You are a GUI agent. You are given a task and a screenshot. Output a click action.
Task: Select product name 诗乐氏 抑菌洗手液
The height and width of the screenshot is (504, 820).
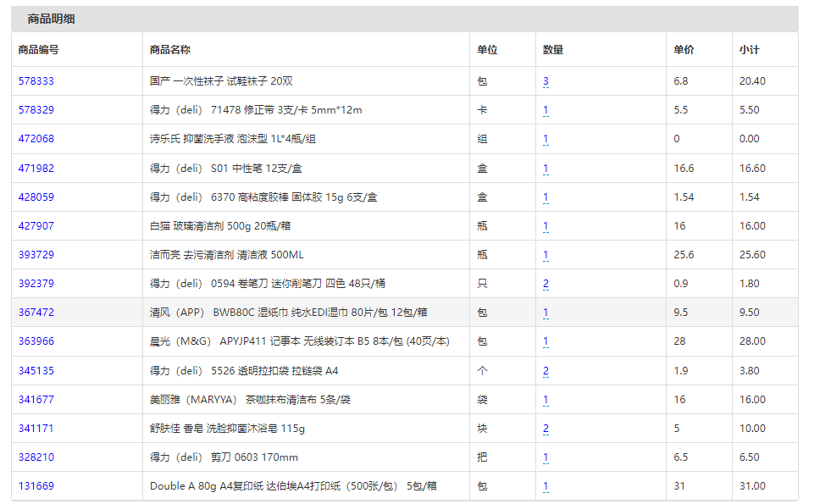pyautogui.click(x=233, y=139)
